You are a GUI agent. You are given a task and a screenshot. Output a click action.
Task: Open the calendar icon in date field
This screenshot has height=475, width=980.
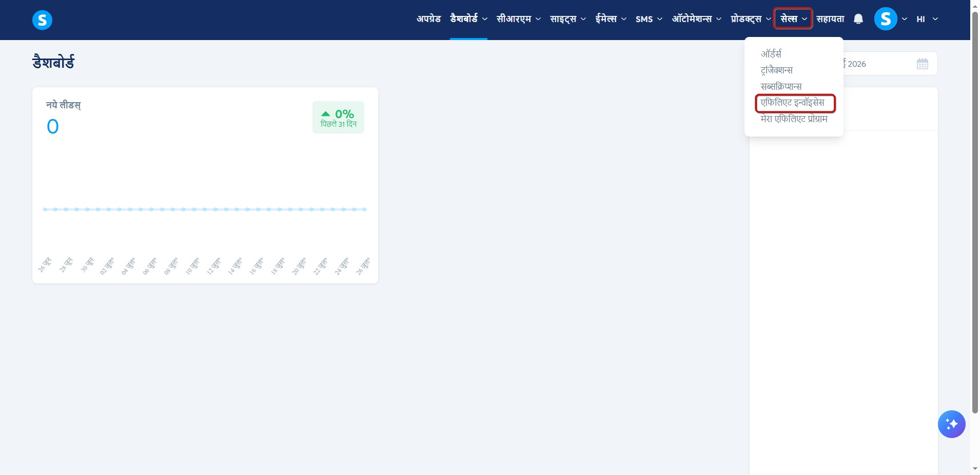(923, 64)
